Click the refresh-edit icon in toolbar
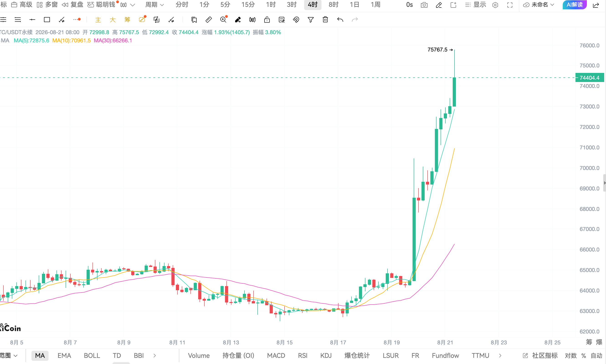The width and height of the screenshot is (606, 364). (157, 20)
